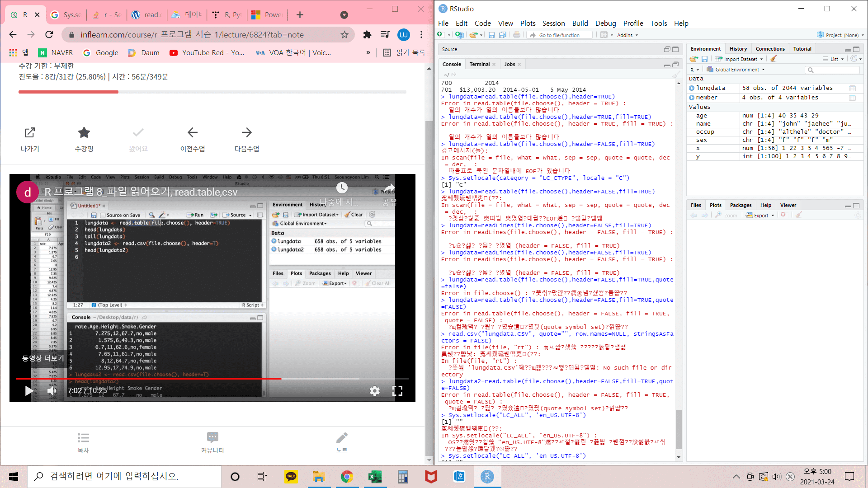The image size is (868, 488).
Task: Click the Zoom plot button
Action: tap(726, 215)
